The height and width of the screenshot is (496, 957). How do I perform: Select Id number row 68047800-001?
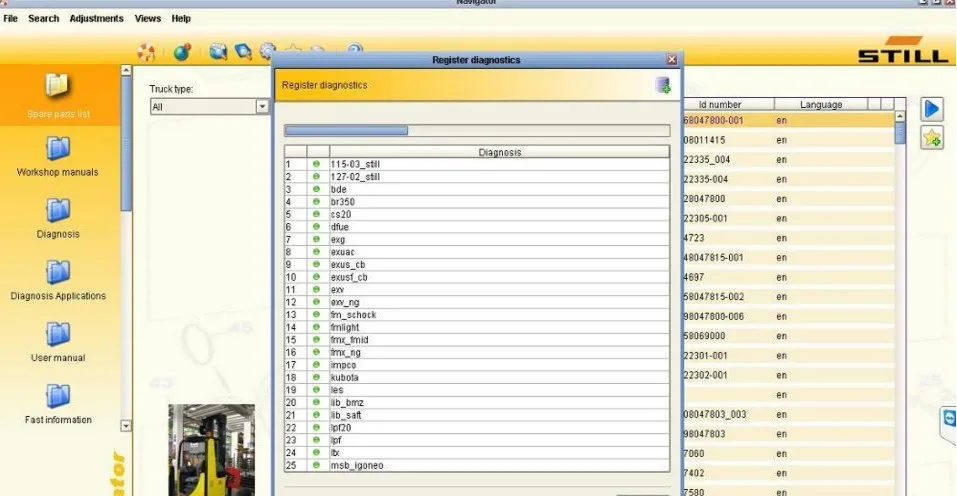tap(789, 120)
